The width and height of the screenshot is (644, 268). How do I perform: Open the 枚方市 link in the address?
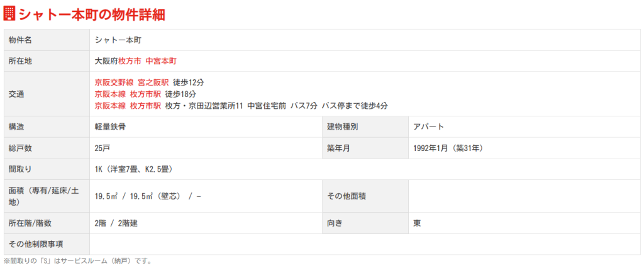130,61
